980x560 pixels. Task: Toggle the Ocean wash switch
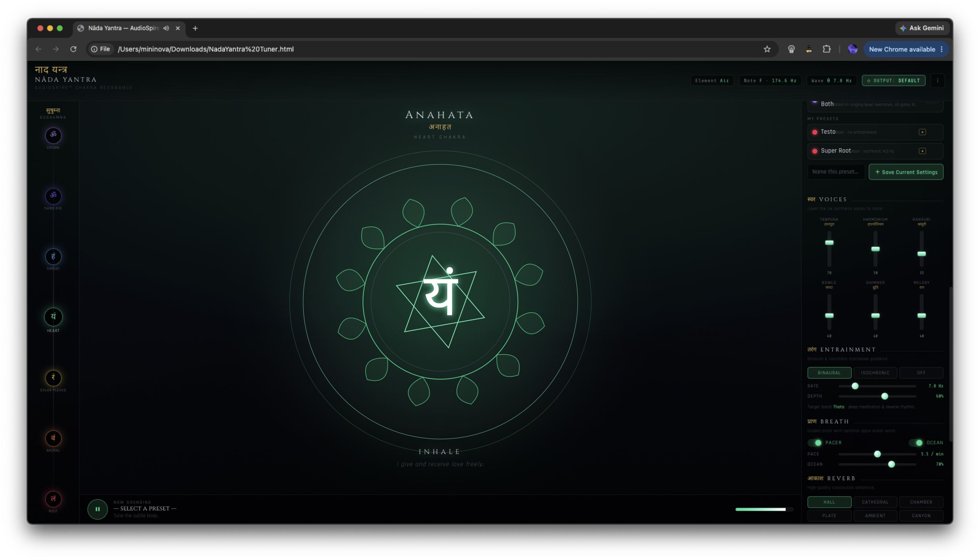pos(916,443)
